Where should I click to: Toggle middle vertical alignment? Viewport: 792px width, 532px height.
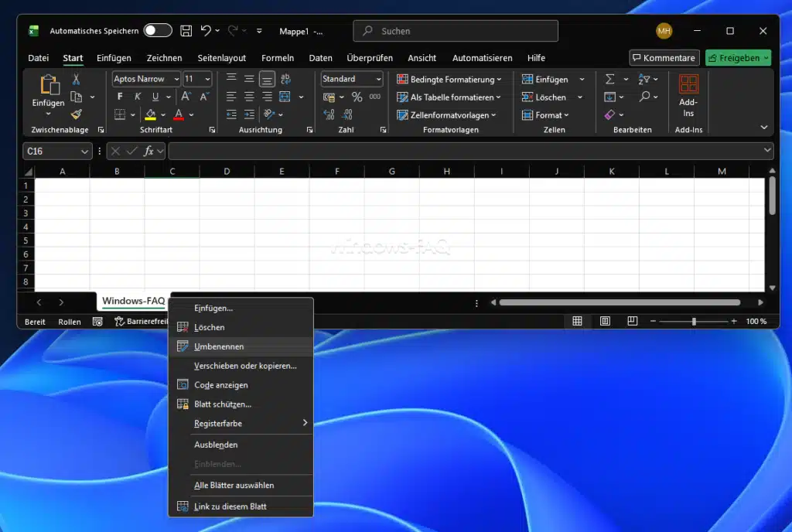coord(249,79)
